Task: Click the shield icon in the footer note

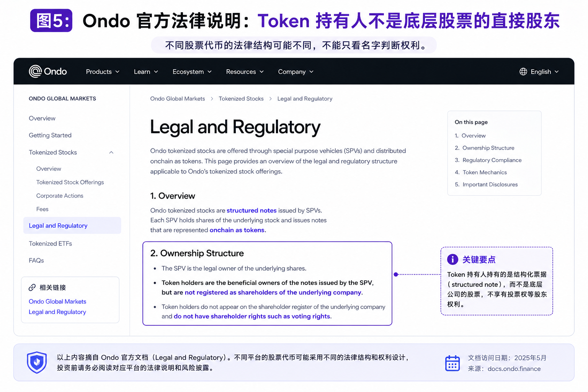Action: [x=37, y=362]
